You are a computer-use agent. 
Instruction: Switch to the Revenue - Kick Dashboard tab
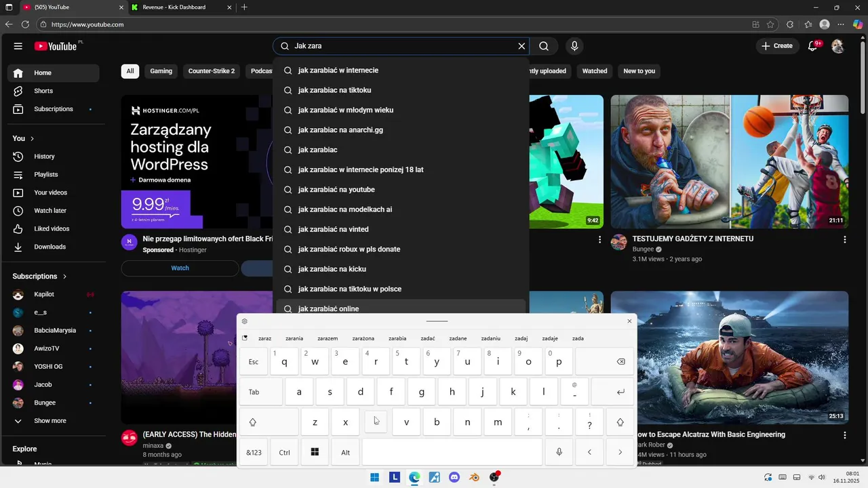181,7
